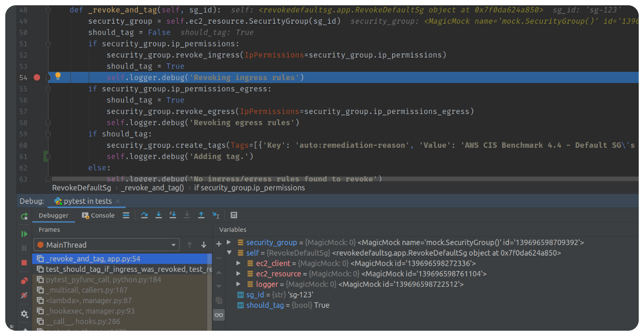644x336 pixels.
Task: Collapse the _revoke_and_tag function fold marker
Action: click(x=48, y=10)
